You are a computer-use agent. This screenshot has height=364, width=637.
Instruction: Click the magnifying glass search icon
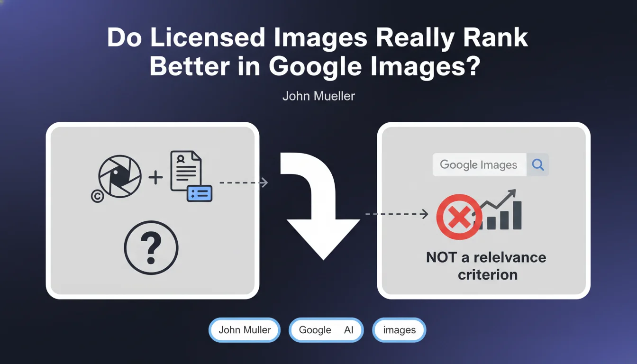[538, 164]
